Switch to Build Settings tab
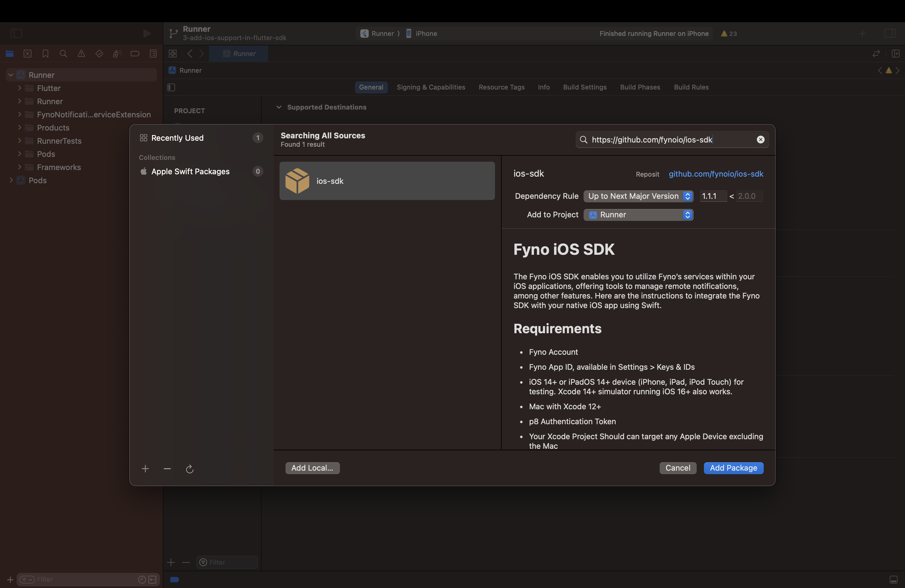The width and height of the screenshot is (905, 588). [x=584, y=87]
